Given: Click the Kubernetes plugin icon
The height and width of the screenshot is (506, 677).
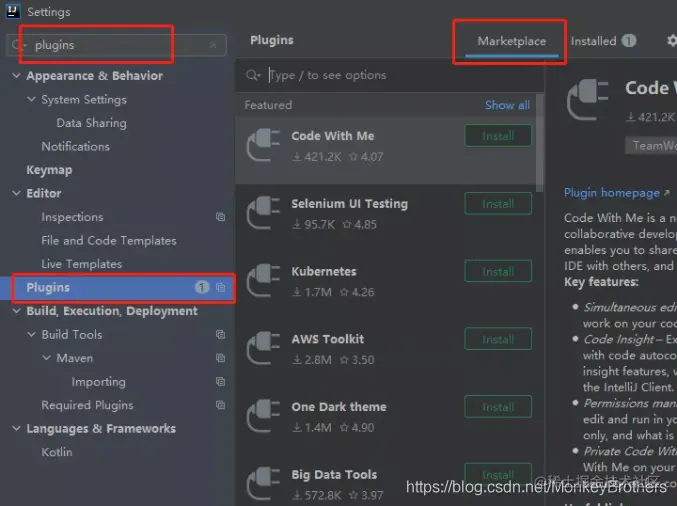Looking at the screenshot, I should tap(263, 281).
